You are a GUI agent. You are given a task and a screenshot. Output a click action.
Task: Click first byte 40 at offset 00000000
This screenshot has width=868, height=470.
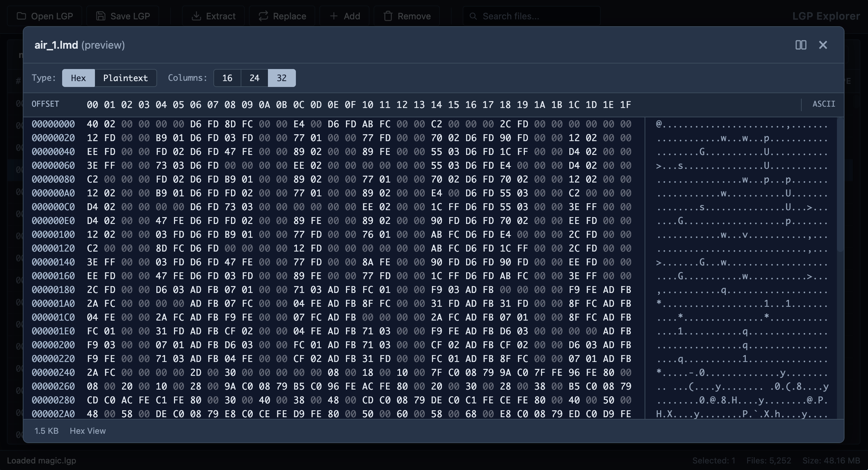[x=92, y=124]
